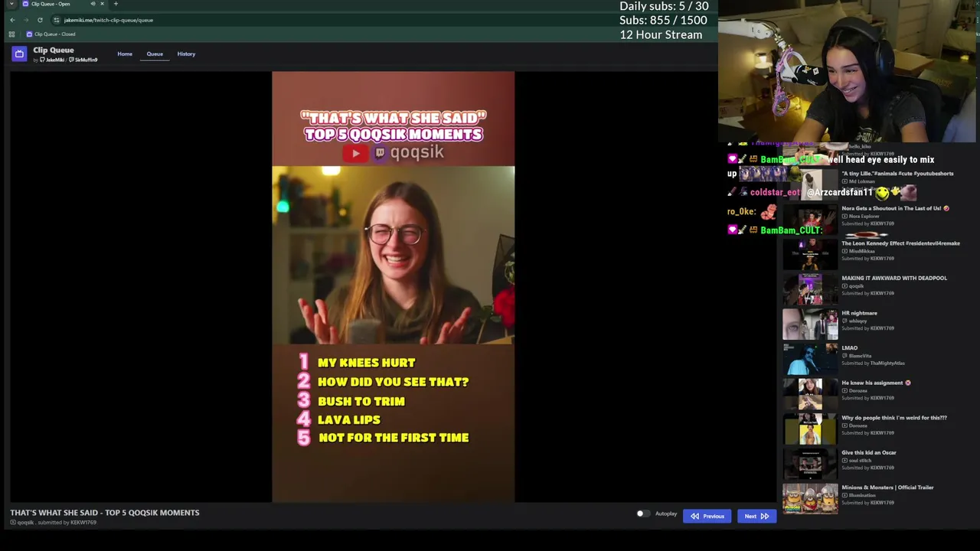This screenshot has height=551, width=980.
Task: Click the playing clip video area
Action: [393, 287]
